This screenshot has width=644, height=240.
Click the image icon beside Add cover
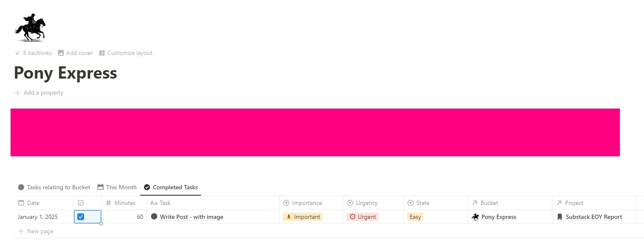click(x=61, y=53)
